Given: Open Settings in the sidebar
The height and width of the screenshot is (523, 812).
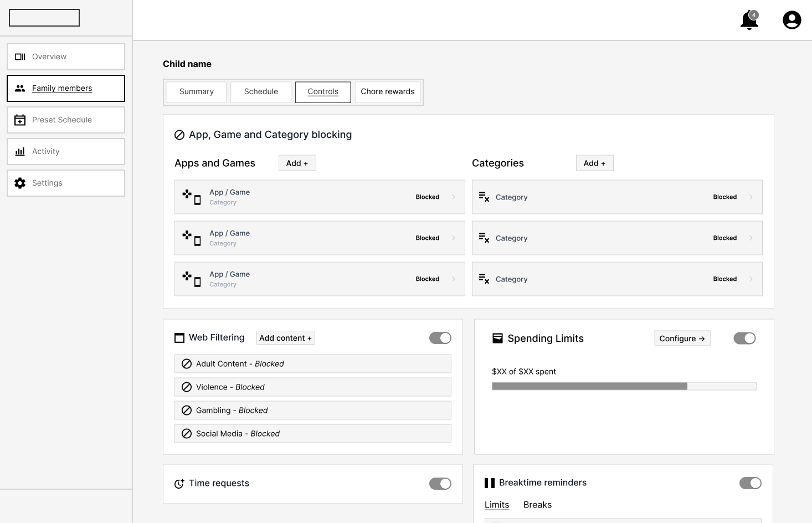Looking at the screenshot, I should 66,183.
